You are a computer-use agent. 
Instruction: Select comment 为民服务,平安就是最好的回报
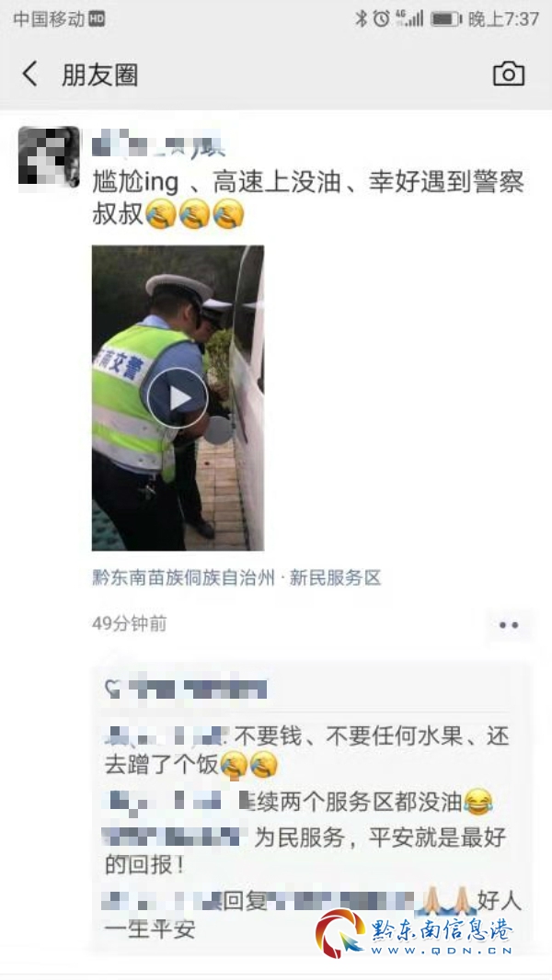pos(305,850)
